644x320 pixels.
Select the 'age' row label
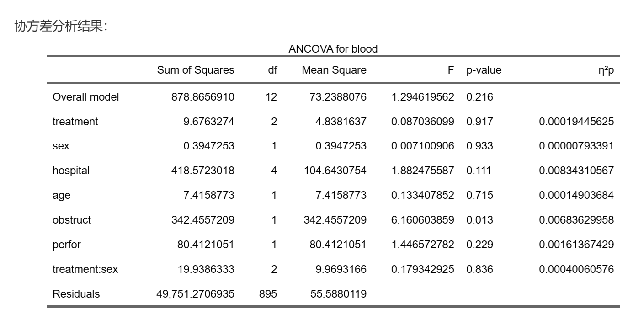pos(61,196)
